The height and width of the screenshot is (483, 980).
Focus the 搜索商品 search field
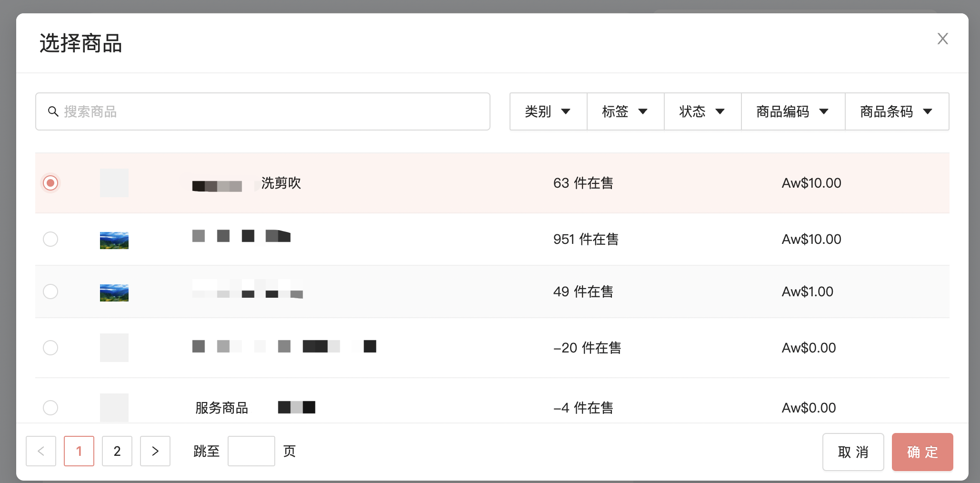[263, 111]
